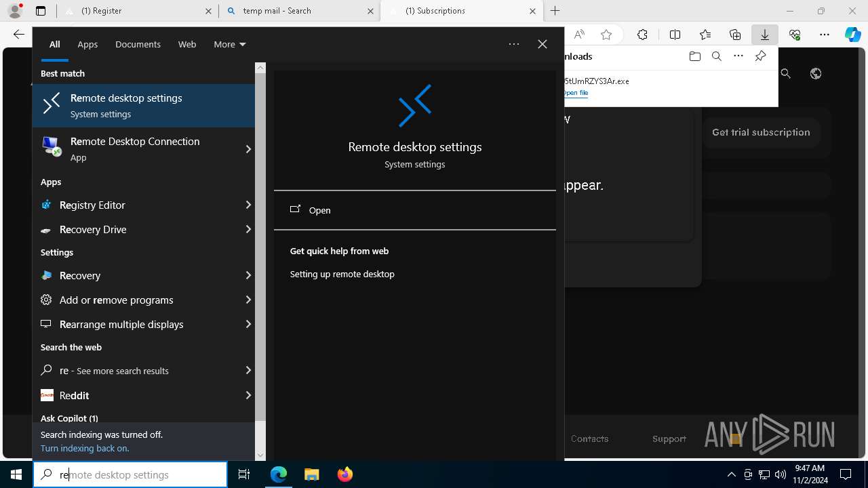Switch to (1) Register browser tab
The height and width of the screenshot is (488, 868).
click(x=138, y=11)
